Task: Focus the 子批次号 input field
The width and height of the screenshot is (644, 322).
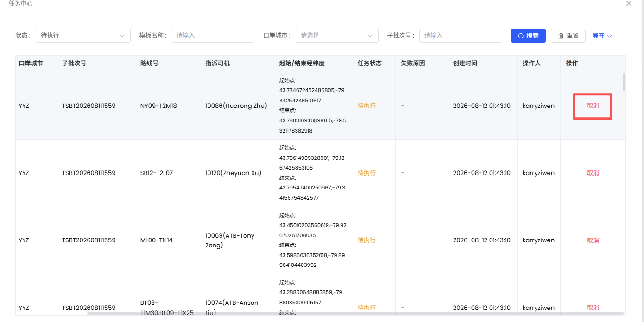Action: (x=461, y=36)
